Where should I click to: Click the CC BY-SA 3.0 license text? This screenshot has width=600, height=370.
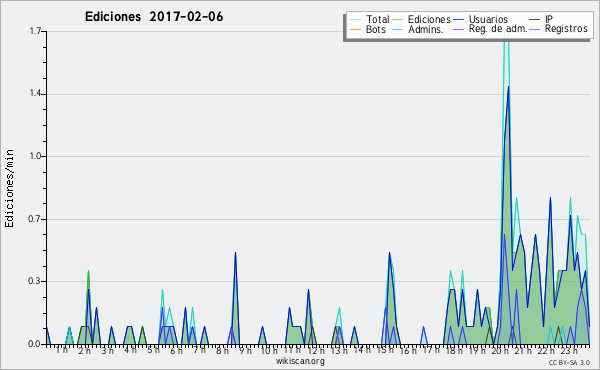(569, 363)
